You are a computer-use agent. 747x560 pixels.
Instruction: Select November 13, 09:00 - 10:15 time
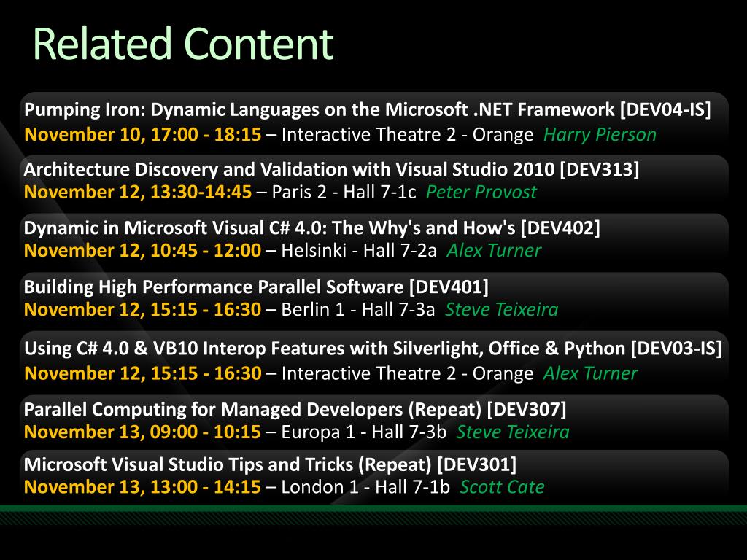click(142, 432)
